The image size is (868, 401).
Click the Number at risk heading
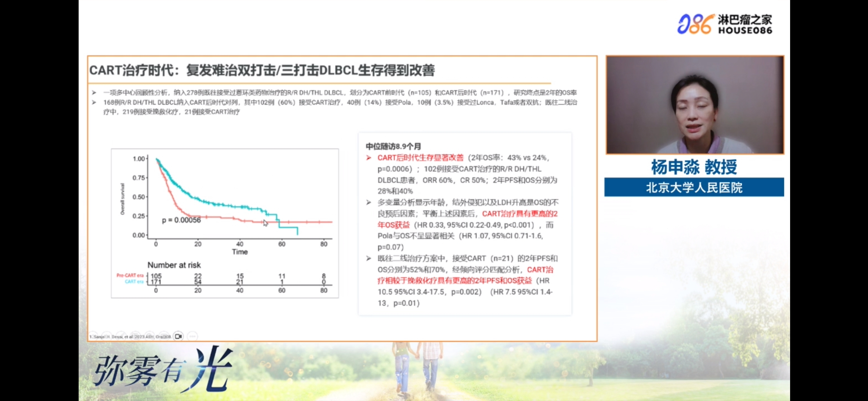point(174,265)
